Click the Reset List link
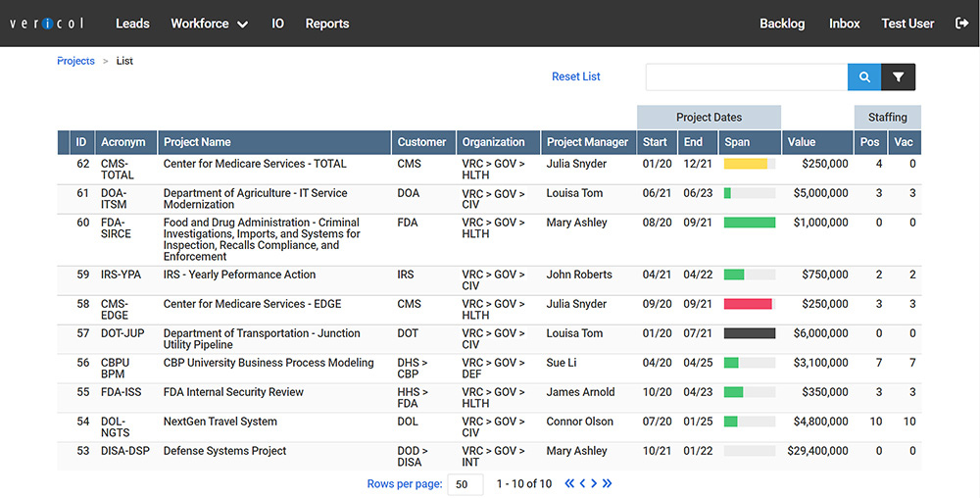 576,76
